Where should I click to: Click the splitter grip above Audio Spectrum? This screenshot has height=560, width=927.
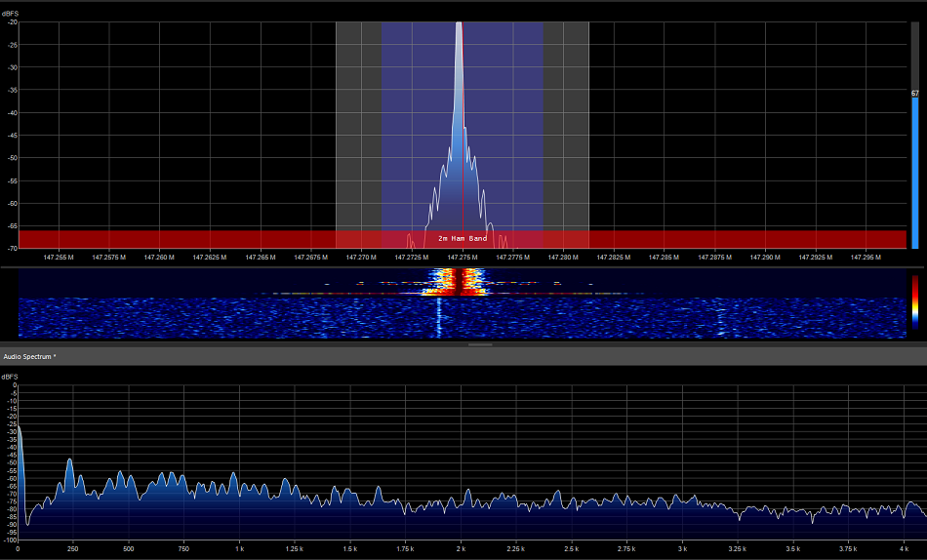pyautogui.click(x=480, y=344)
